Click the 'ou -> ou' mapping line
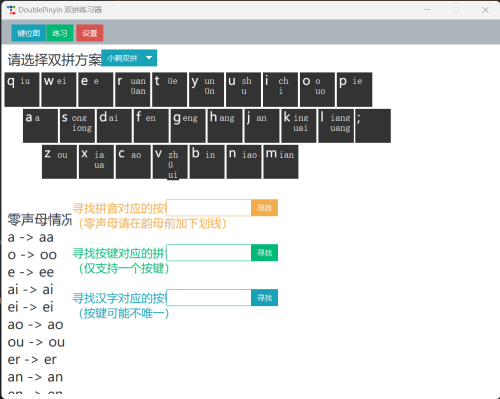Image resolution: width=500 pixels, height=399 pixels. click(36, 342)
